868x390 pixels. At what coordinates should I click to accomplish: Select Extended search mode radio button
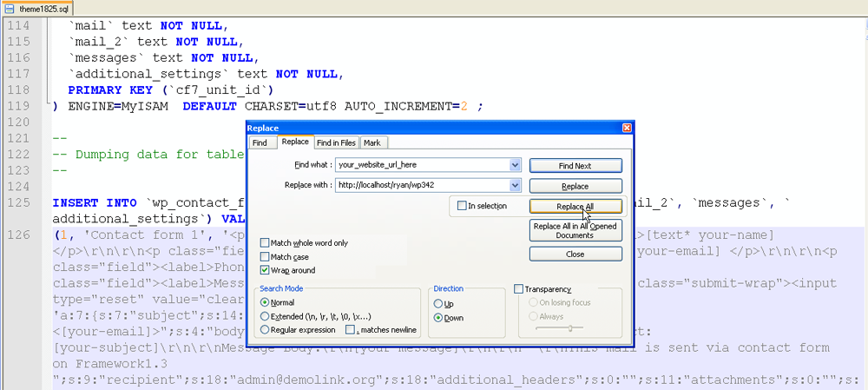click(x=266, y=316)
